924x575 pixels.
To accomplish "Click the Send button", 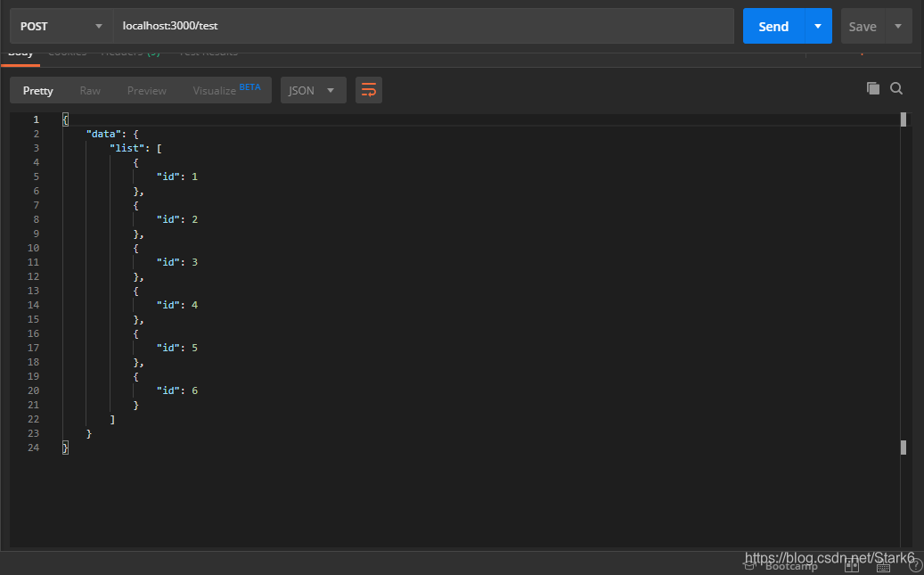I will [773, 27].
